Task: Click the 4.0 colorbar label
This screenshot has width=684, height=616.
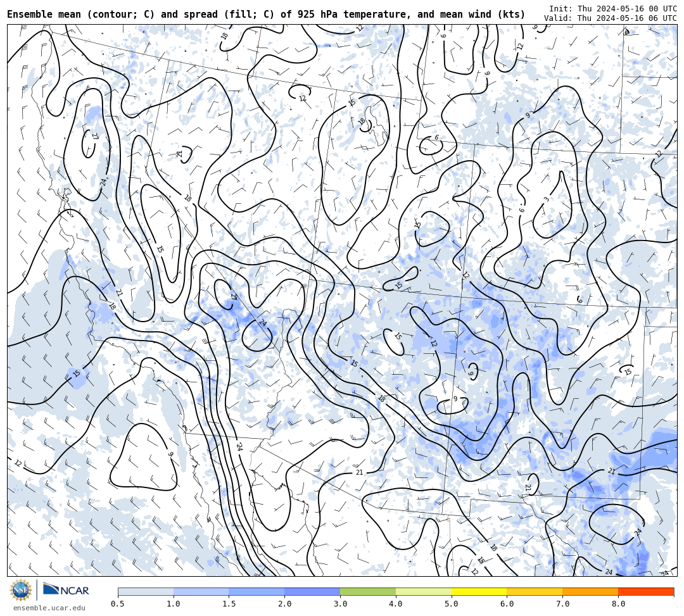Action: (396, 604)
